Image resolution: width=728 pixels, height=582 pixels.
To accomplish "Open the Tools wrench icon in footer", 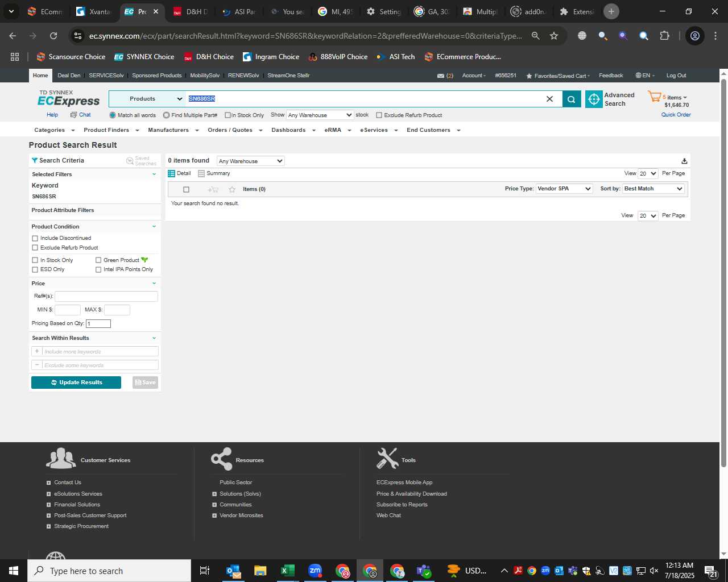I will pyautogui.click(x=387, y=458).
